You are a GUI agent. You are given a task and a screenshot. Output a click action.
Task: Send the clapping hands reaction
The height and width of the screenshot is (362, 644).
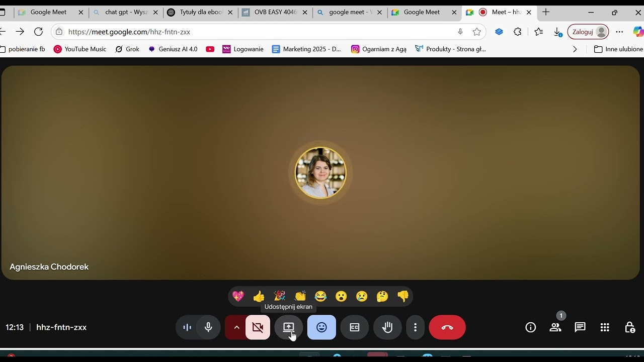(x=300, y=296)
